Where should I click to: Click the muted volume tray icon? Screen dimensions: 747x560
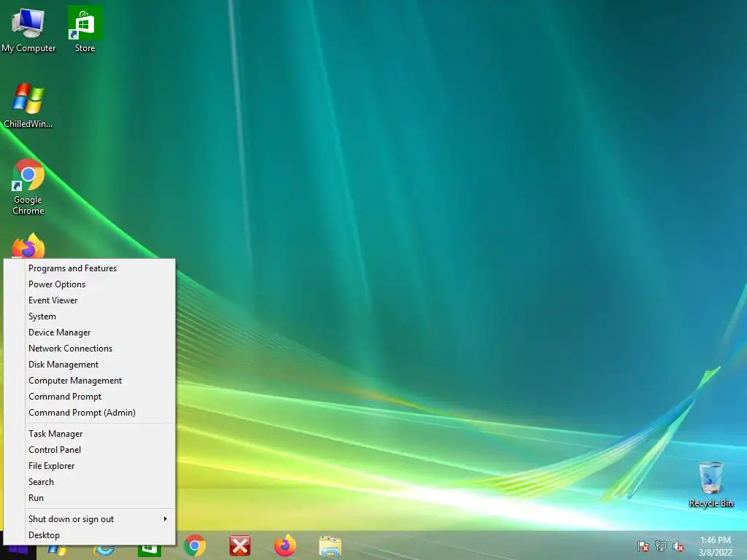678,545
